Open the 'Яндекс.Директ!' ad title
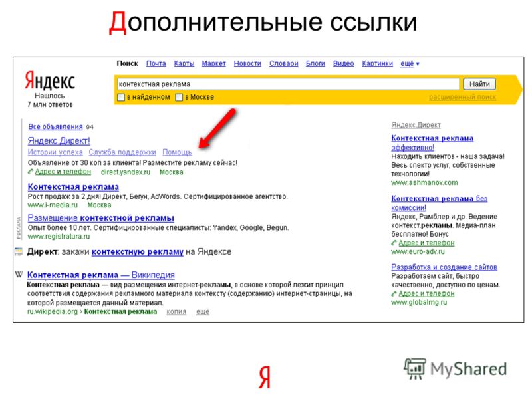 coord(59,140)
